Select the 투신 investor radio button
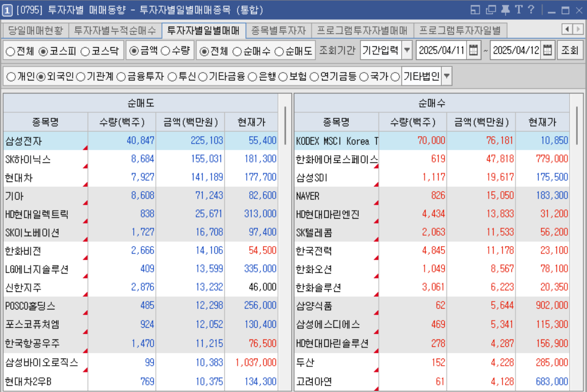Screen dimensions: 587x392 (172, 77)
